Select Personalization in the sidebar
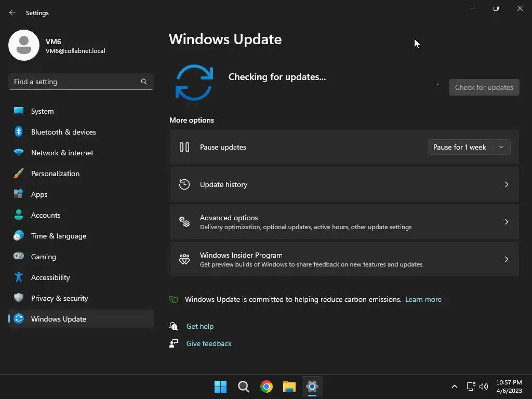Screen dimensions: 532x399 [x=81, y=174]
